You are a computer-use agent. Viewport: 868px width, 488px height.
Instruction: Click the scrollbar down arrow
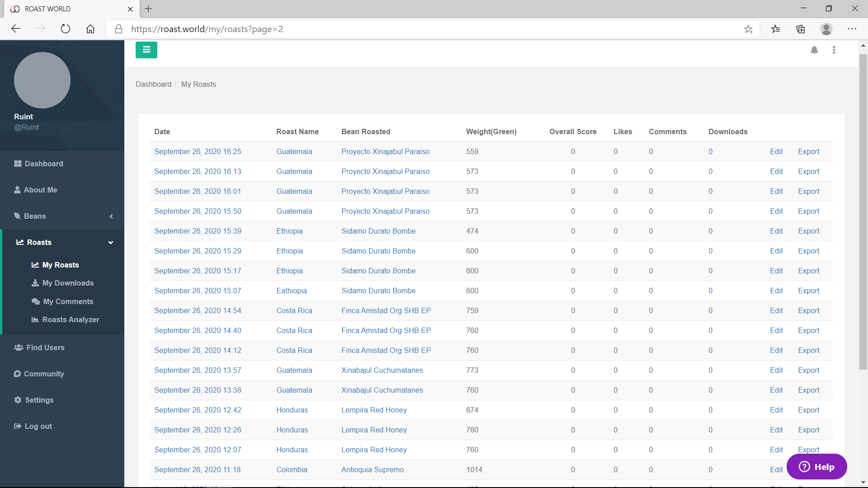tap(863, 483)
